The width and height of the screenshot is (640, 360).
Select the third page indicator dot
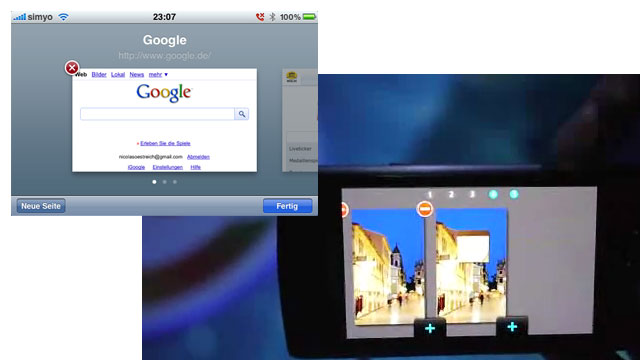[x=175, y=182]
